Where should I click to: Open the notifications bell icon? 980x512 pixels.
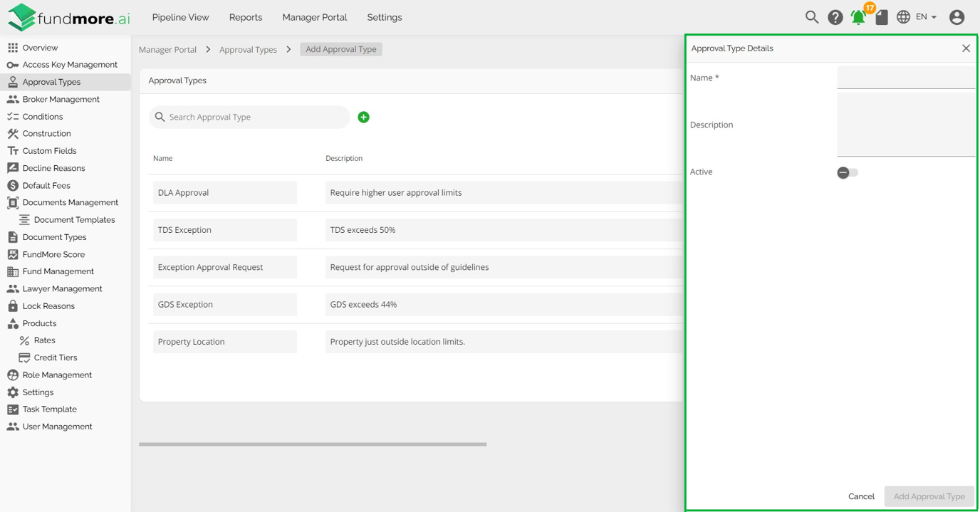coord(858,18)
